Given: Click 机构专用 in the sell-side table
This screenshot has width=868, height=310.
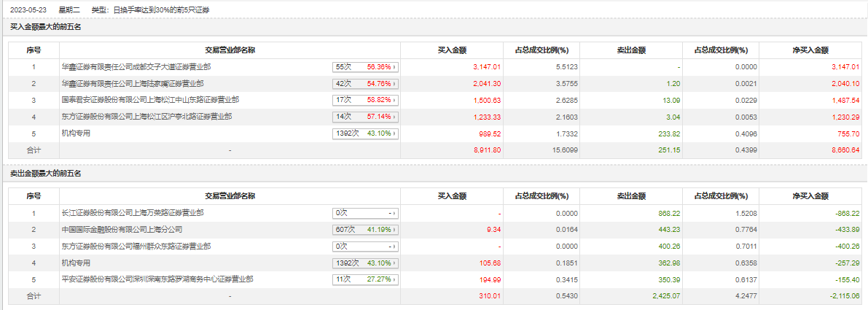Looking at the screenshot, I should [77, 263].
